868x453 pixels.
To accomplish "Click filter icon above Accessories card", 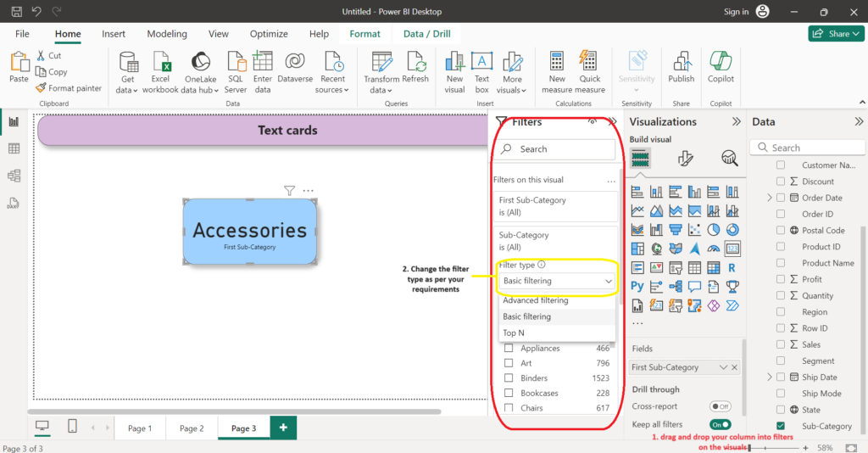I will click(289, 191).
